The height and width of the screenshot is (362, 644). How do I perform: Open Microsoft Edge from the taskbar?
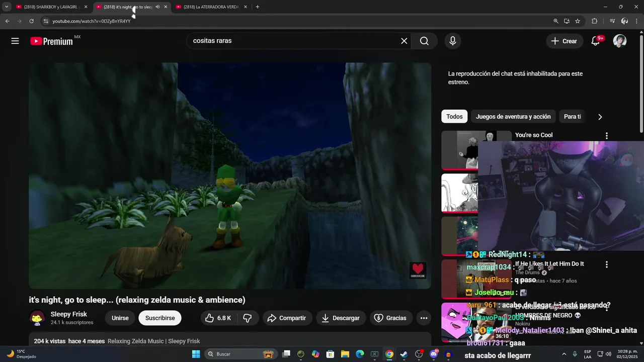click(360, 354)
